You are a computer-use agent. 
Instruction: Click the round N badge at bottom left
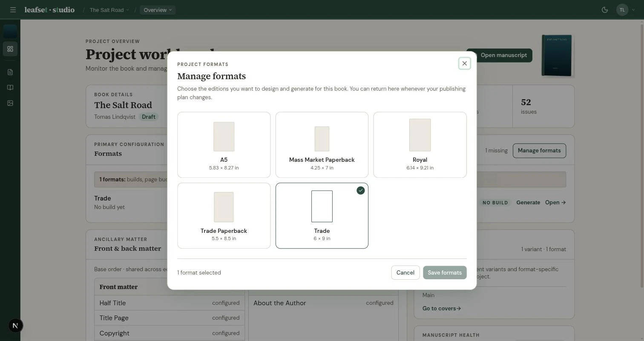(x=15, y=326)
